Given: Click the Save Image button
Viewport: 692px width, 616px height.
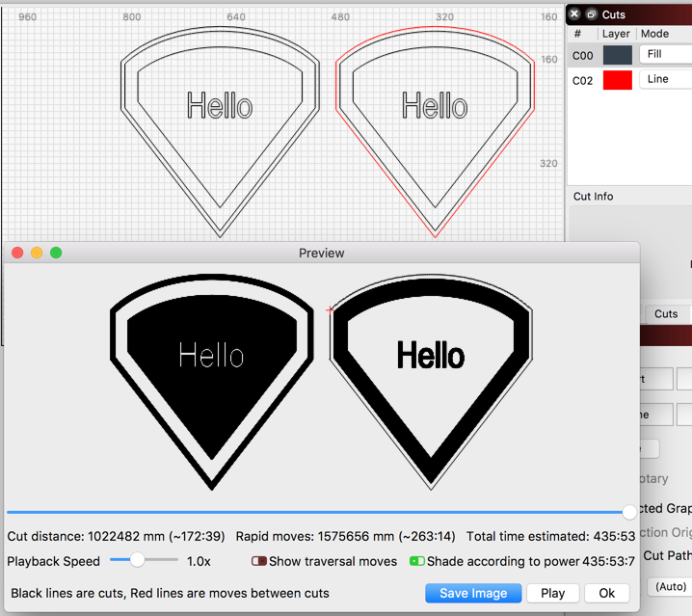Looking at the screenshot, I should tap(473, 593).
